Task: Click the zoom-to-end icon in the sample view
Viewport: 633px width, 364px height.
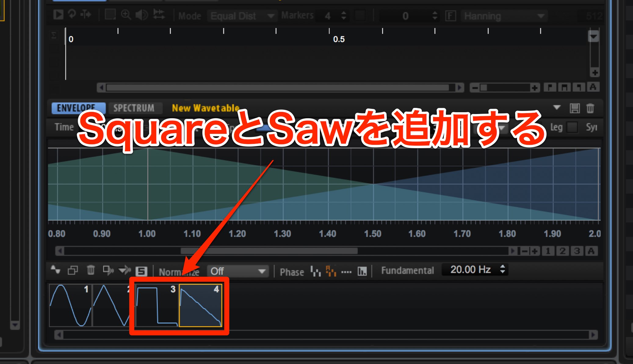Action: pos(579,87)
